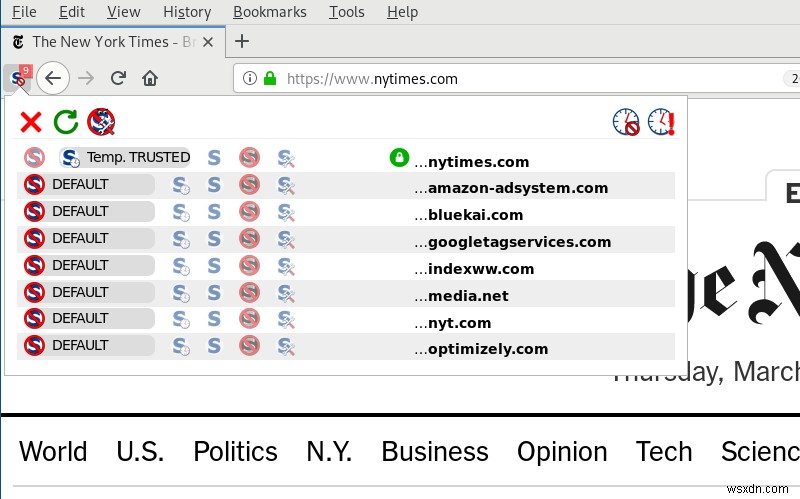Image resolution: width=800 pixels, height=499 pixels.
Task: Click the green reload icon in NoScript popup
Action: [x=66, y=122]
